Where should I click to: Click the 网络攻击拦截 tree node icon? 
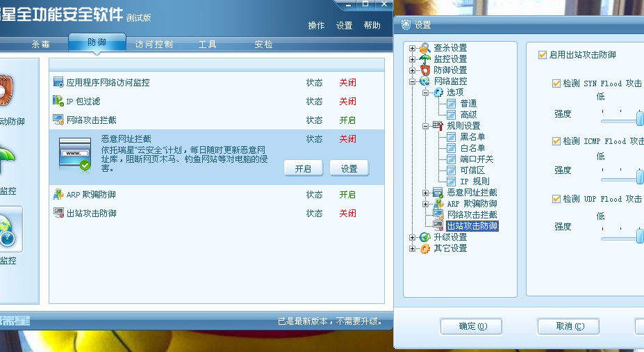click(438, 215)
